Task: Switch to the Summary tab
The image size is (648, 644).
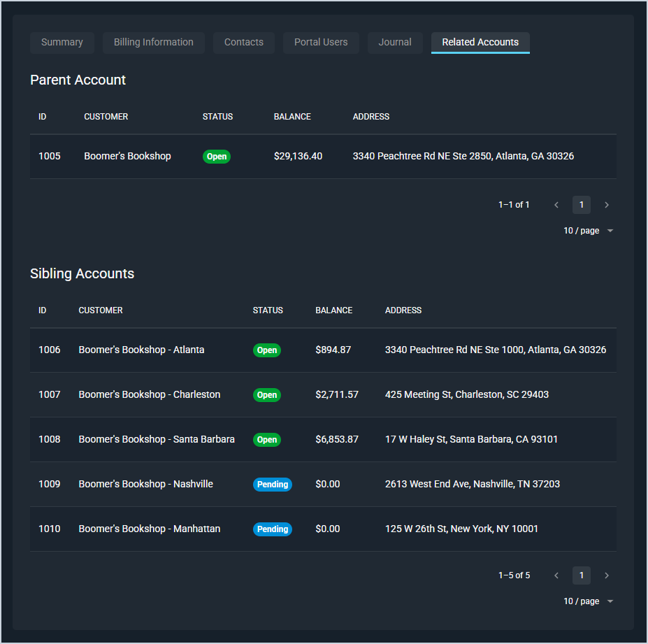Action: coord(62,42)
